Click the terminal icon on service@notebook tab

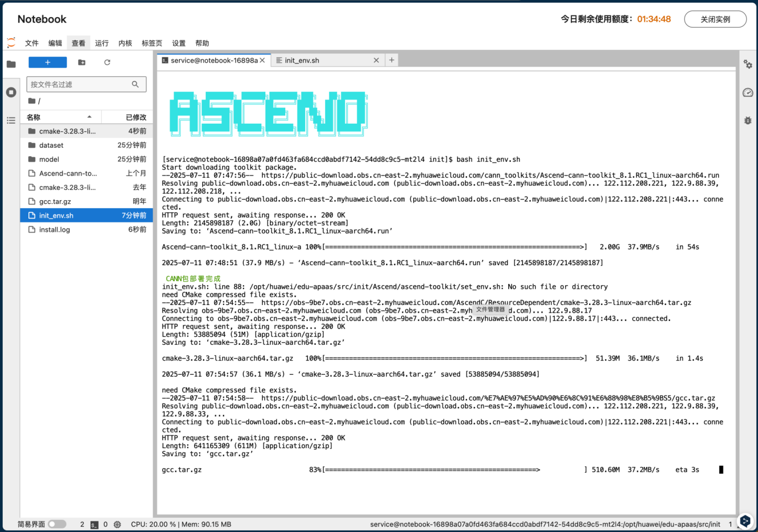[x=165, y=60]
